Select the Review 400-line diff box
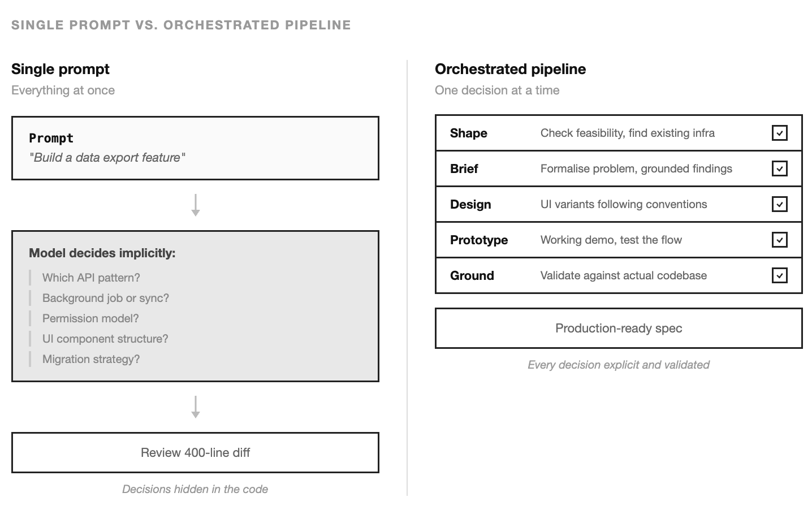Image resolution: width=812 pixels, height=510 pixels. point(195,452)
